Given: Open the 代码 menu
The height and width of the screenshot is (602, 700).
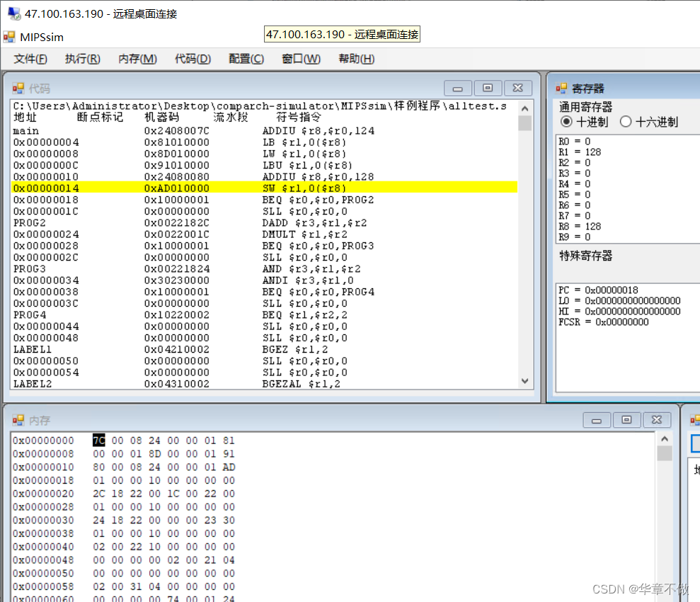Looking at the screenshot, I should [192, 59].
